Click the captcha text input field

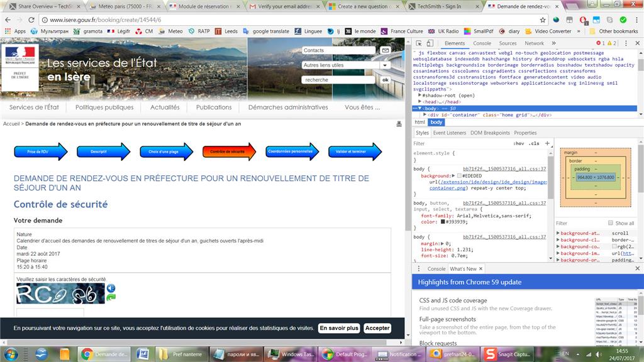click(50, 312)
